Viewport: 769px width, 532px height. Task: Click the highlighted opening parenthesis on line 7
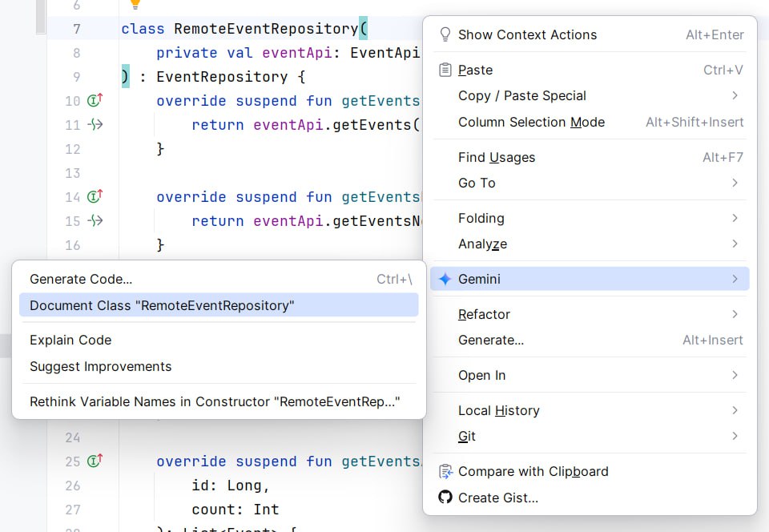click(364, 28)
